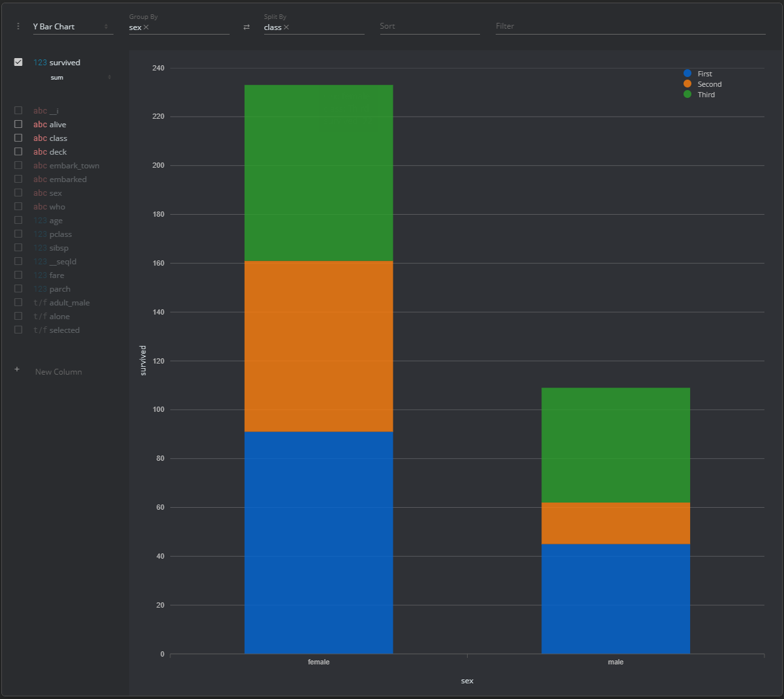784x699 pixels.
Task: Check the pclass column
Action: pos(18,234)
